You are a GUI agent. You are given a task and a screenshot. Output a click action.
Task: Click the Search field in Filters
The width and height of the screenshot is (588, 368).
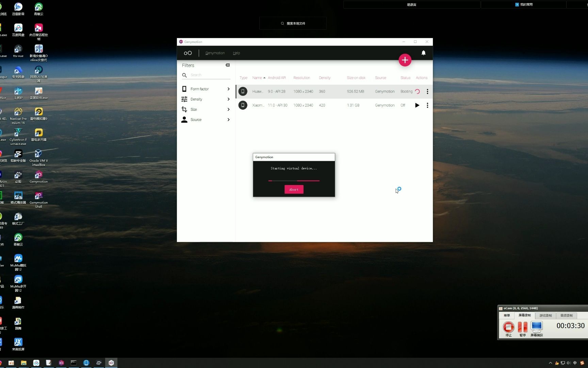click(210, 75)
